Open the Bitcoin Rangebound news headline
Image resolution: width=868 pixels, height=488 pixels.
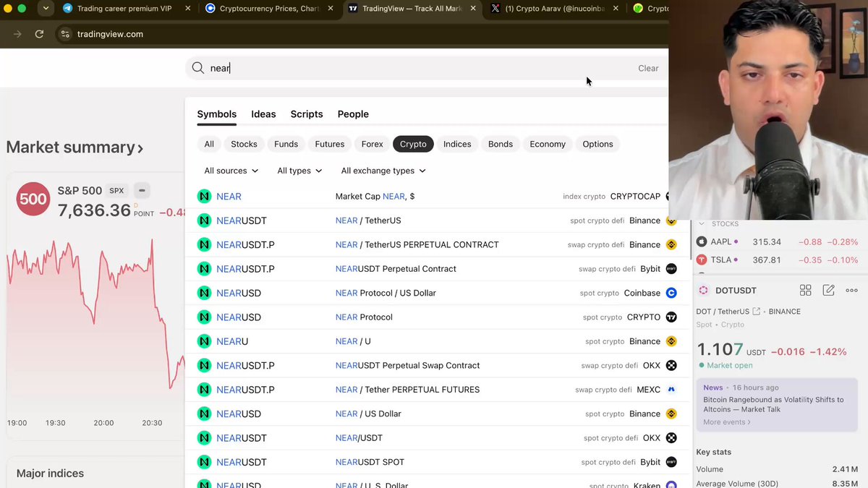click(x=773, y=404)
